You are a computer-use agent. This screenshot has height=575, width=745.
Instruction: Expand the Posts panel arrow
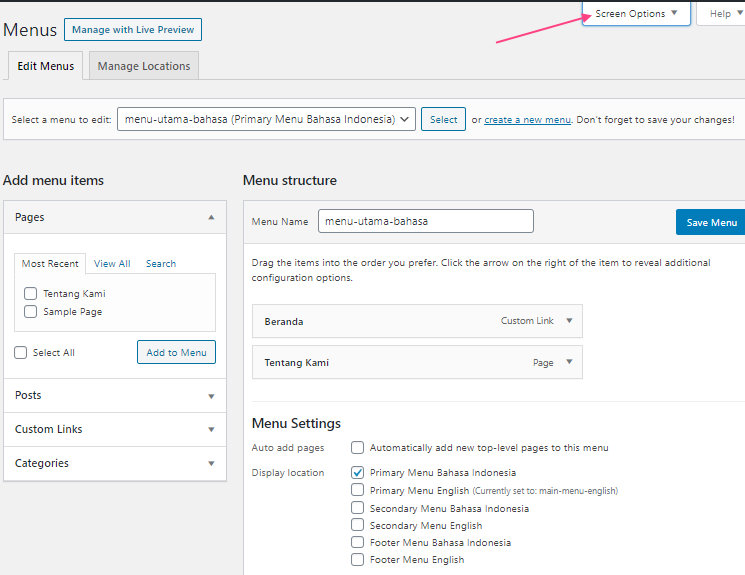(211, 396)
